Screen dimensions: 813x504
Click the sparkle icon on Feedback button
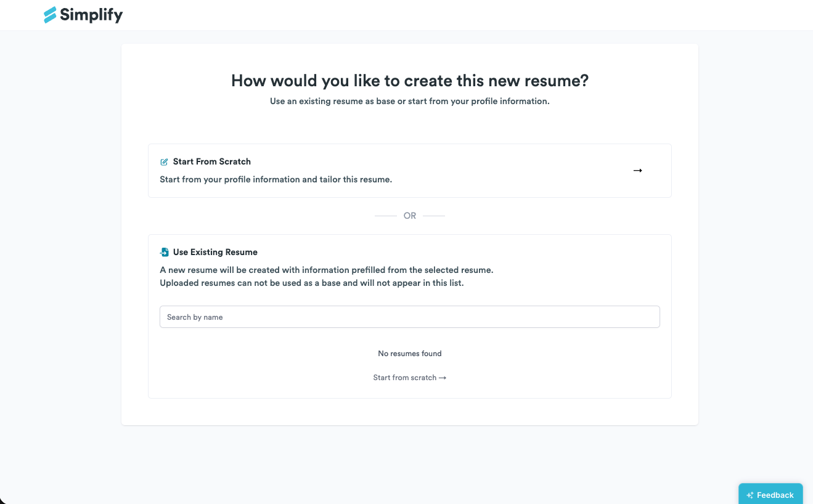click(x=750, y=495)
